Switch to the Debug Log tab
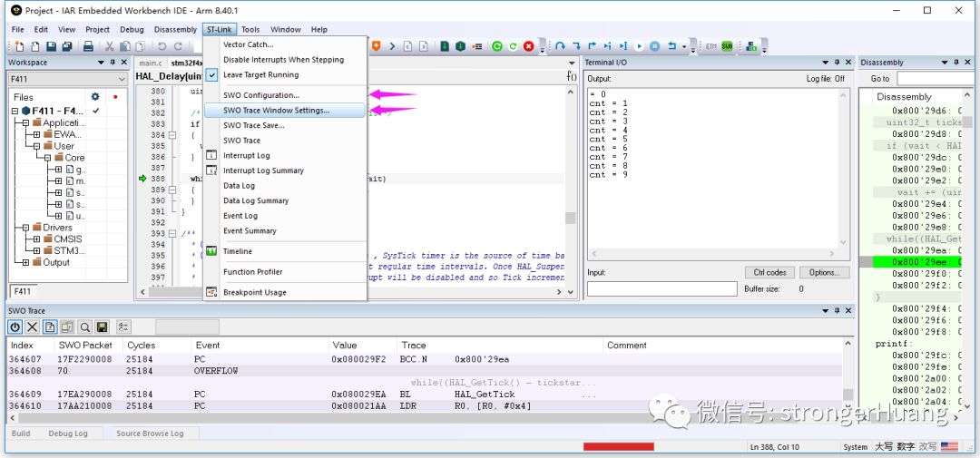980x458 pixels. point(68,434)
